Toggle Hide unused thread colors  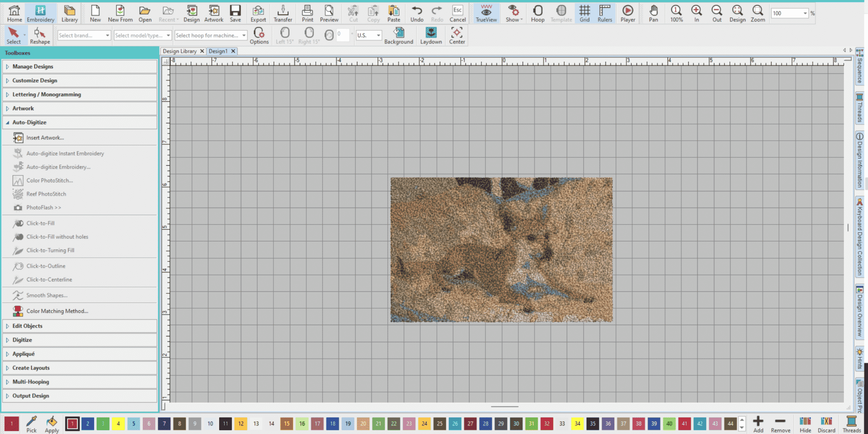pyautogui.click(x=805, y=424)
